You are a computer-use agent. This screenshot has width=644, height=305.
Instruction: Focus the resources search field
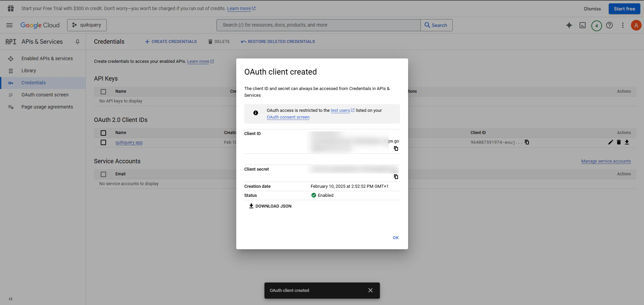tap(318, 25)
